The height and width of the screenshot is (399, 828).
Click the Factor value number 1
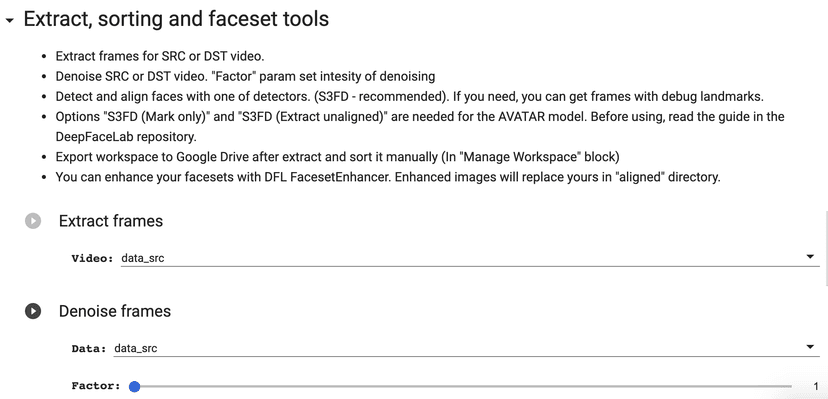(x=816, y=386)
